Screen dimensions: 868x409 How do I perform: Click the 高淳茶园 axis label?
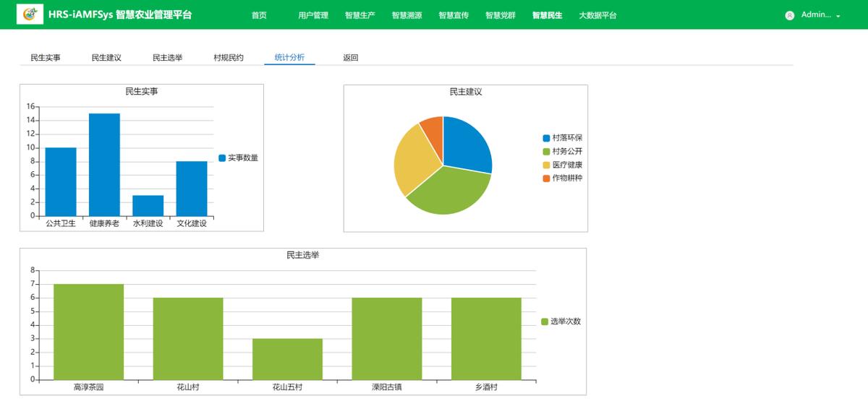88,387
